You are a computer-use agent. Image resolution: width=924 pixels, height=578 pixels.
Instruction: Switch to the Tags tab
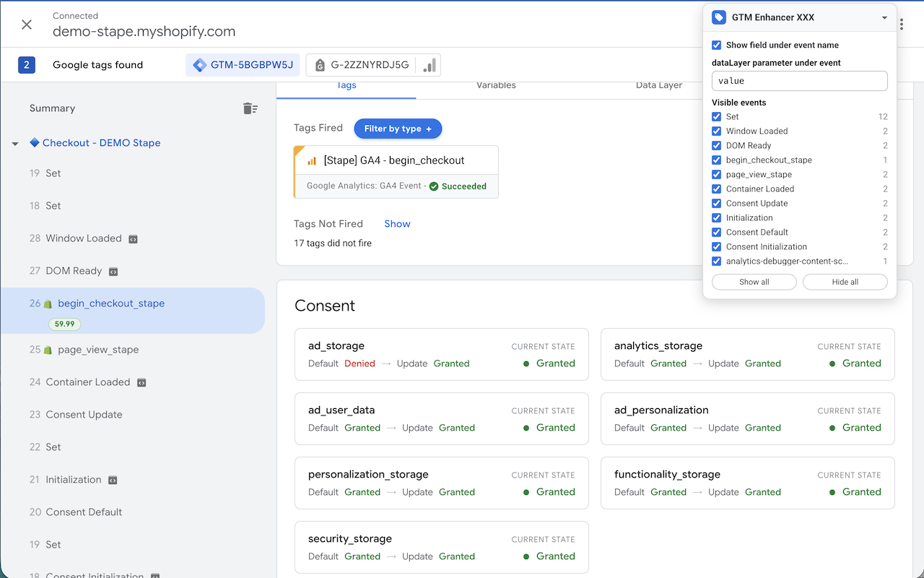[346, 85]
